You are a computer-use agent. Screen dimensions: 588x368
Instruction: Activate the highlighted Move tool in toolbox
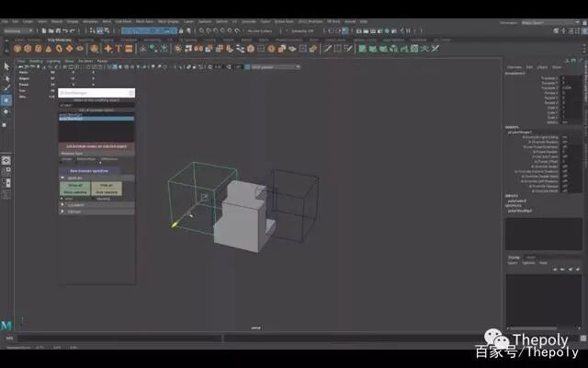[x=6, y=100]
